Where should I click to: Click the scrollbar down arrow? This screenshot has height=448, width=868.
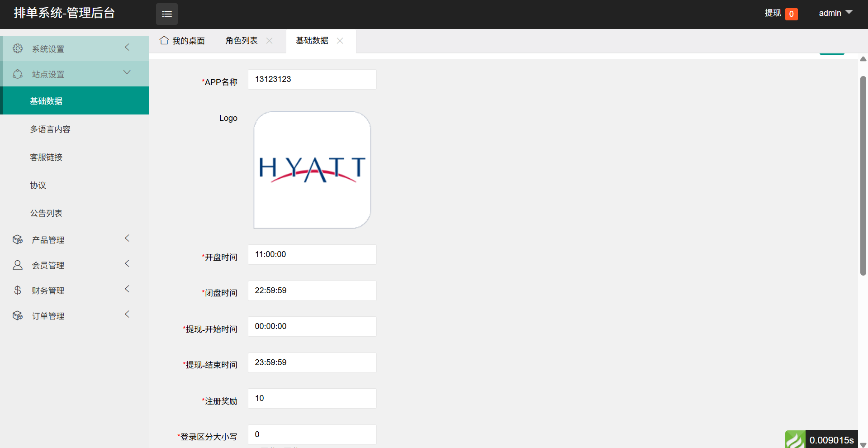(863, 444)
